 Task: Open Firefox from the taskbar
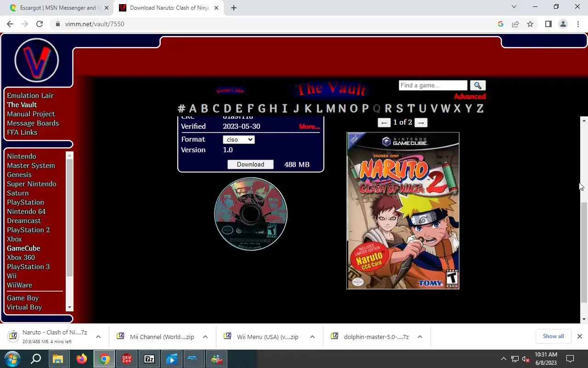[x=81, y=359]
